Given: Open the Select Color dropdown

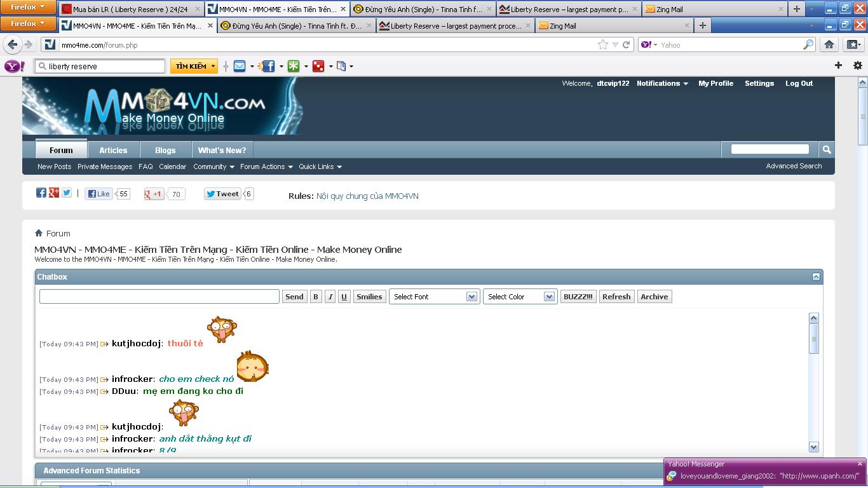Looking at the screenshot, I should [x=520, y=297].
